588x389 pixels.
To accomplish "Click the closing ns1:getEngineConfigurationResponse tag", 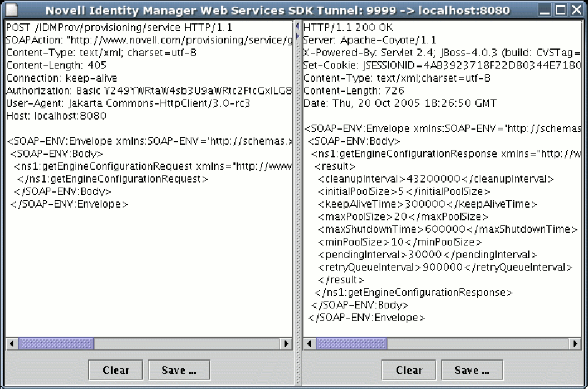I will tap(413, 292).
